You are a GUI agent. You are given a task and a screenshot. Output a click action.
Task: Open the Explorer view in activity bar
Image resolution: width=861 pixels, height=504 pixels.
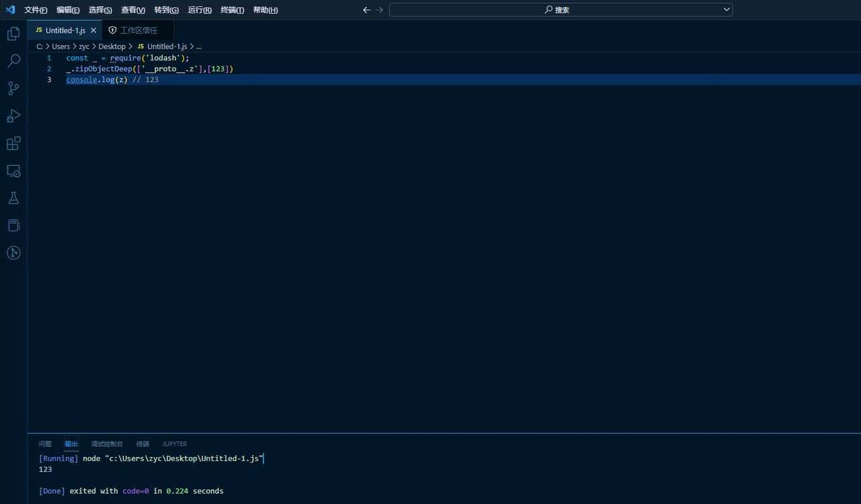point(13,33)
